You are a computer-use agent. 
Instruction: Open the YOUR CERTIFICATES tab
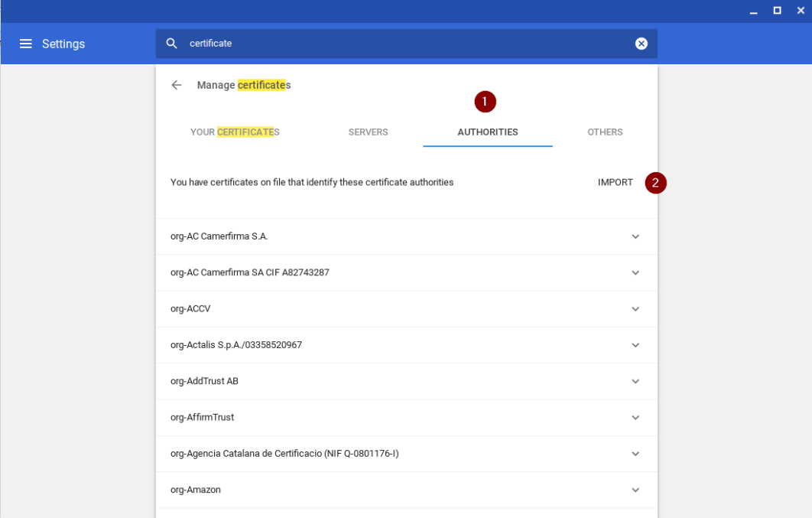click(x=234, y=132)
